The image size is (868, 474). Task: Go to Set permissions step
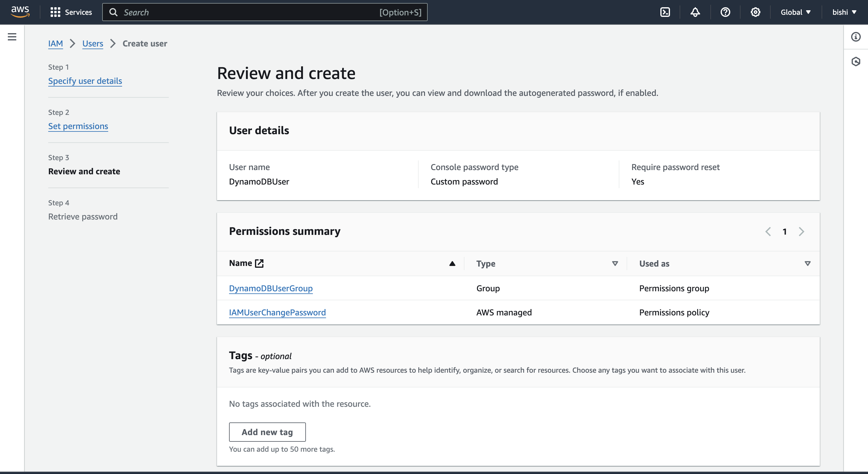pyautogui.click(x=78, y=126)
